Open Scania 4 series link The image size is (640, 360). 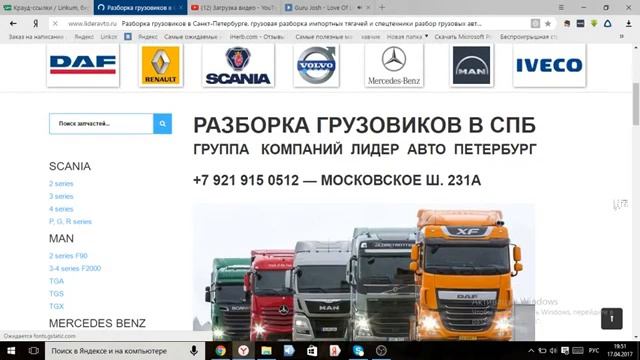pyautogui.click(x=61, y=209)
